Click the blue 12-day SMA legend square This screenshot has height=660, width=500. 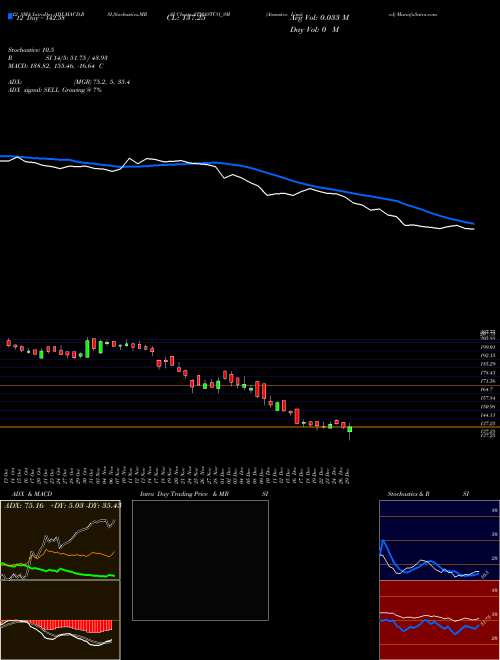(x=10, y=16)
